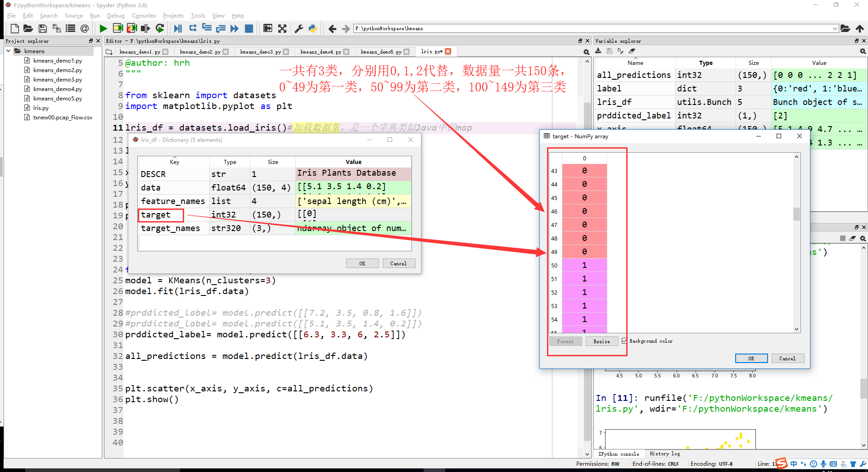Viewport: 868px width, 472px height.
Task: Click OK in the Iris_df dictionary dialog
Action: 362,263
